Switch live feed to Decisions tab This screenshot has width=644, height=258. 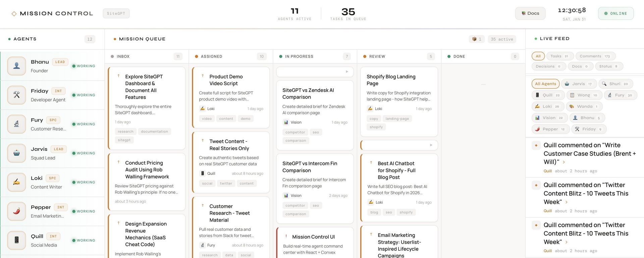click(549, 67)
